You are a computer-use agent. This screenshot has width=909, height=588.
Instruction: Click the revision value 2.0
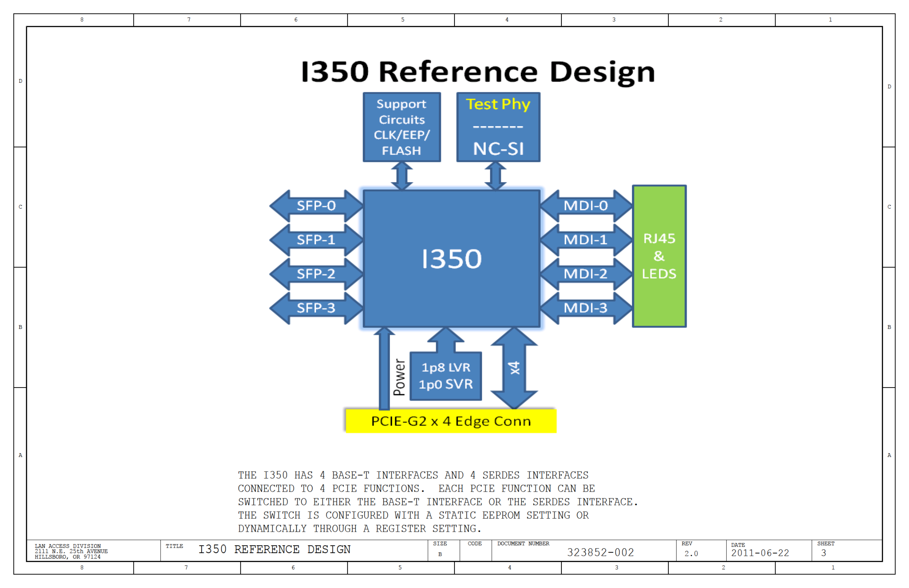[x=691, y=554]
